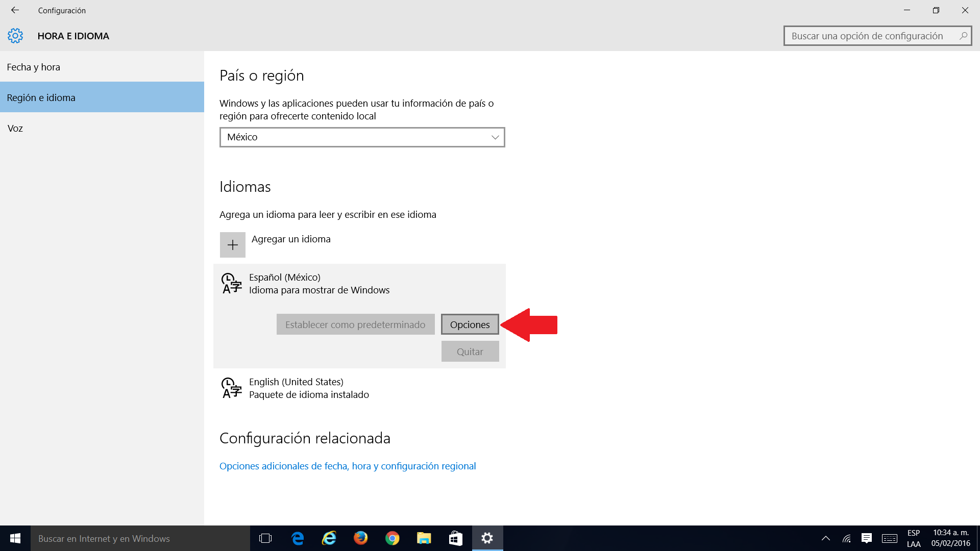Click the back arrow in Configuración
The height and width of the screenshot is (551, 980).
(x=15, y=10)
